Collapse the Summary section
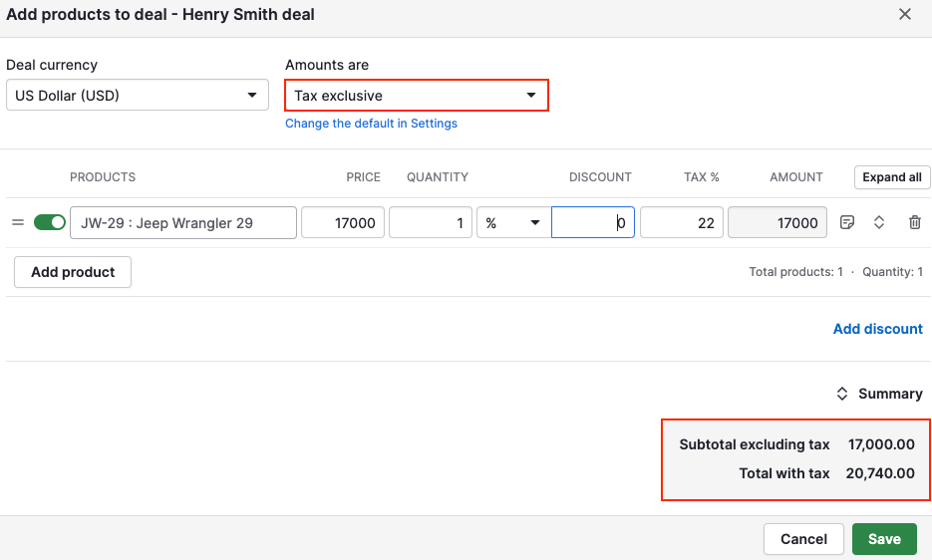The height and width of the screenshot is (560, 932). (x=879, y=394)
